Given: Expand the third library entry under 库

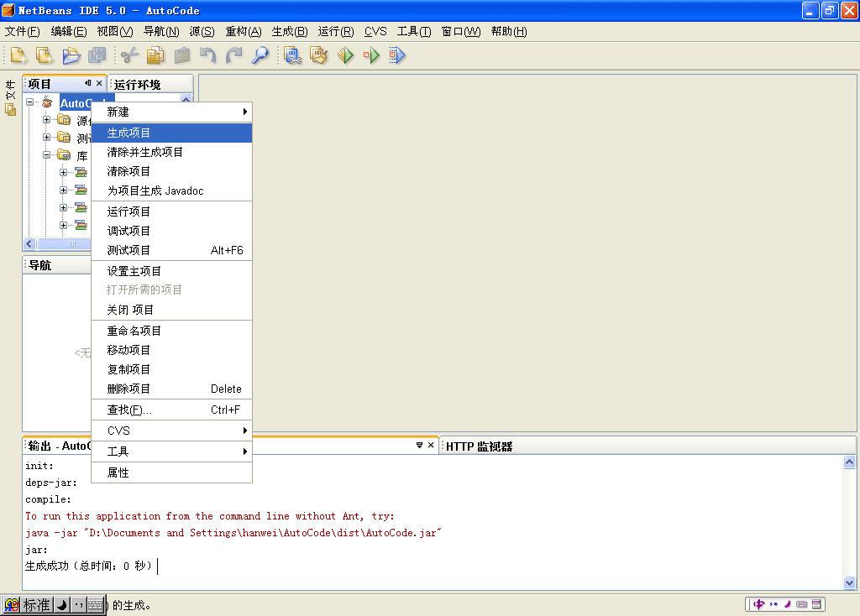Looking at the screenshot, I should tap(63, 207).
